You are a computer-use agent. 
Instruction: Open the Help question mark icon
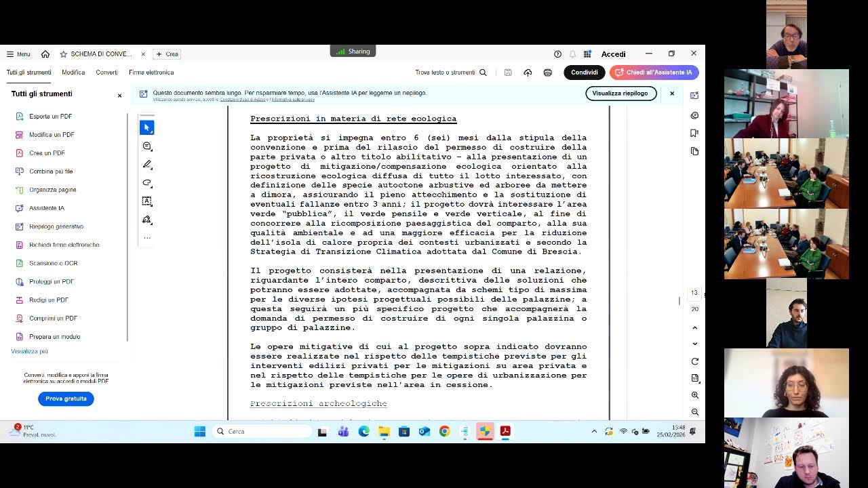[557, 54]
